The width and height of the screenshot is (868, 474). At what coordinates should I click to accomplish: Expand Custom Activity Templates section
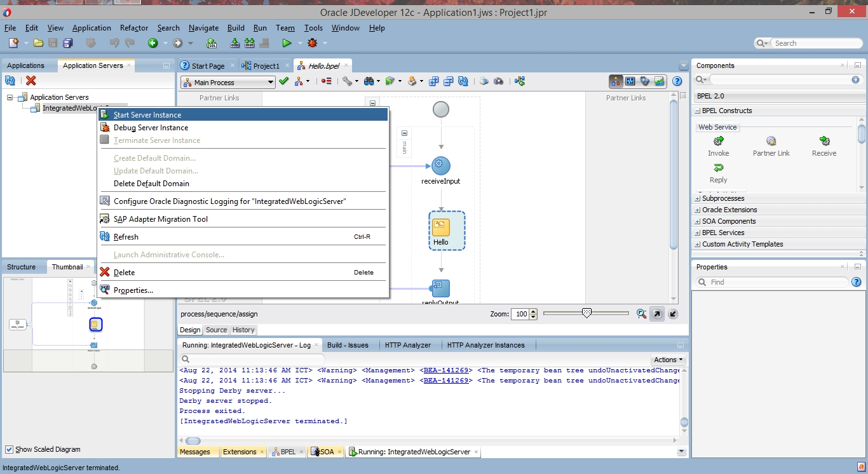coord(698,245)
